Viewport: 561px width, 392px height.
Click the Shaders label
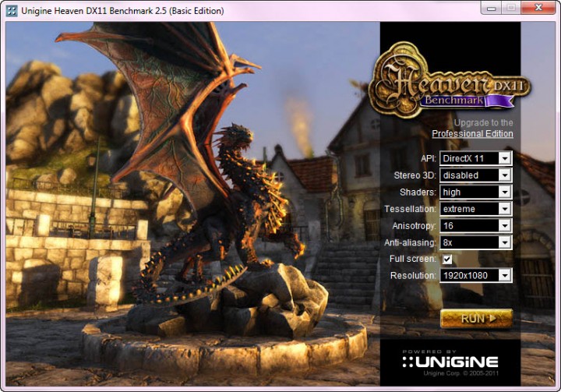(x=418, y=192)
